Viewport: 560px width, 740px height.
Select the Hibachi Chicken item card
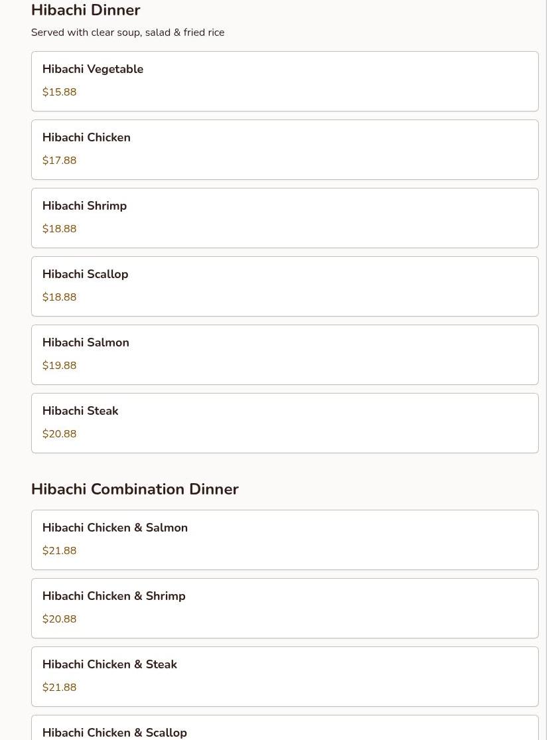pos(285,149)
